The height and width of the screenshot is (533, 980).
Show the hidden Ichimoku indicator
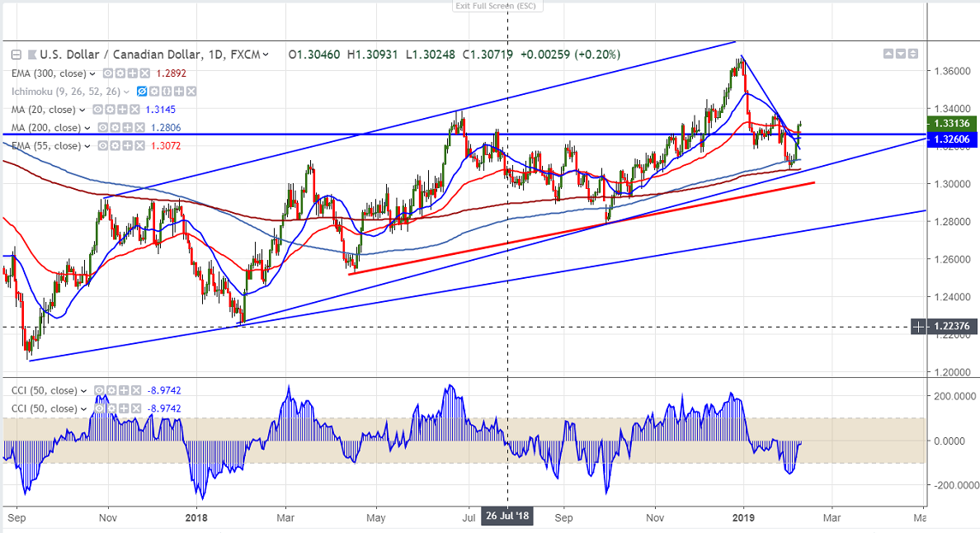tap(141, 92)
